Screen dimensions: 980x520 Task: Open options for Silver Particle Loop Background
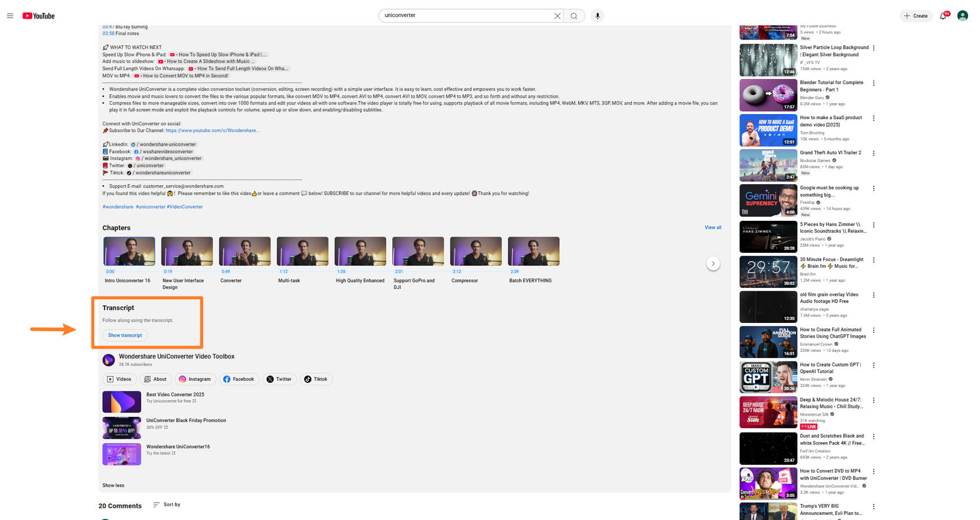click(874, 48)
